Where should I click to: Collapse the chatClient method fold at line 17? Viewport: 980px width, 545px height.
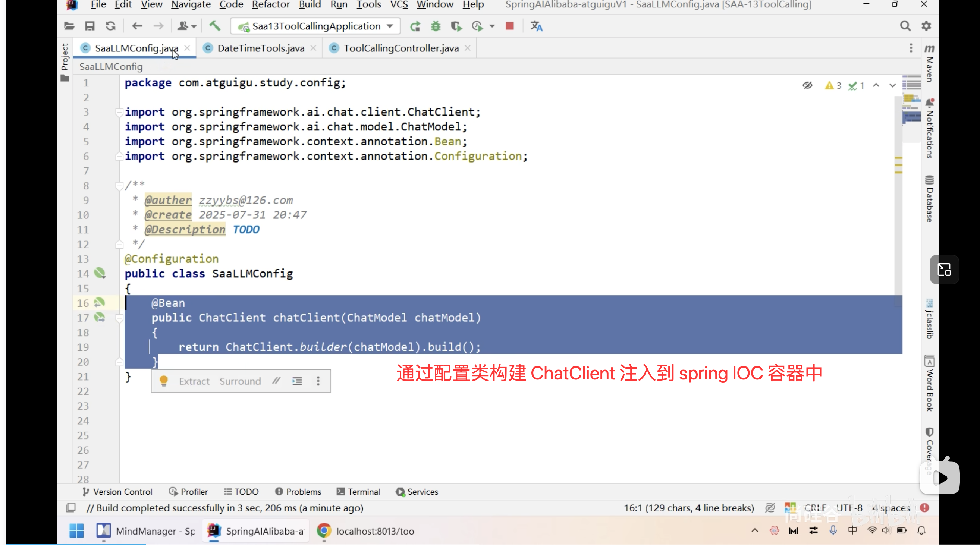[119, 318]
